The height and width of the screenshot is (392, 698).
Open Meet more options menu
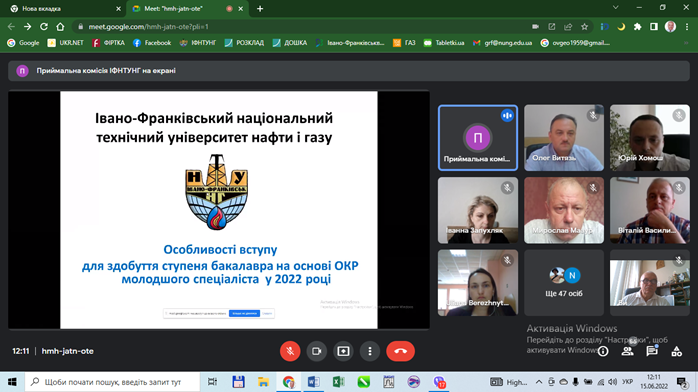click(369, 351)
